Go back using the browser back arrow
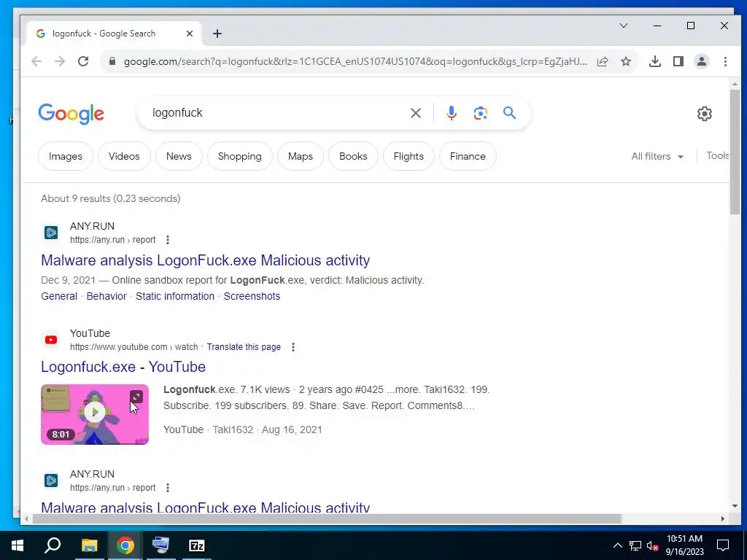747x560 pixels. click(x=36, y=61)
